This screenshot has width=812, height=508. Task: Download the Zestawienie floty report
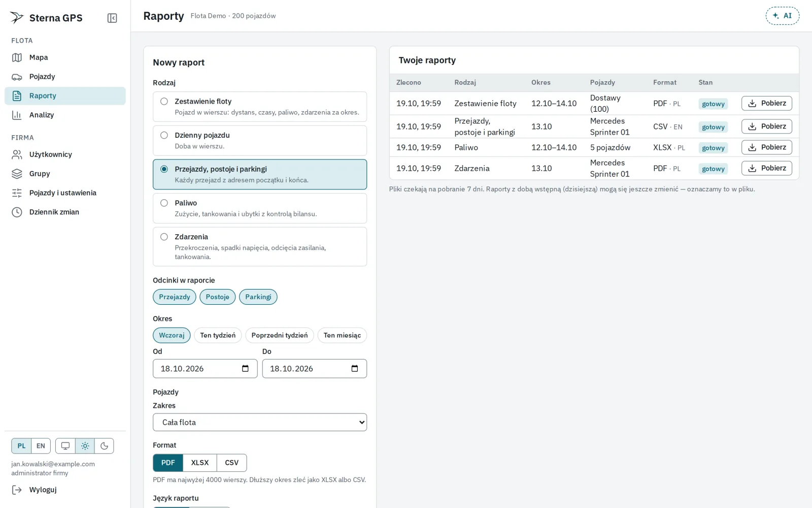tap(767, 103)
